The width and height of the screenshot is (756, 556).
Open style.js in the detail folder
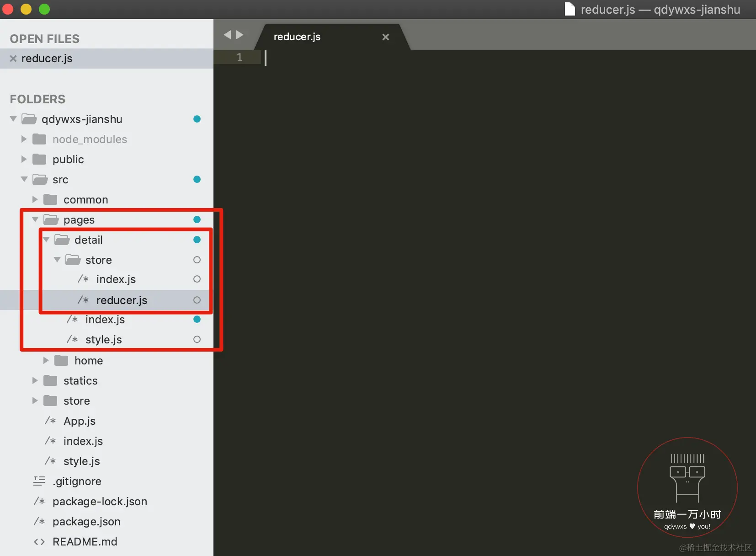point(104,340)
